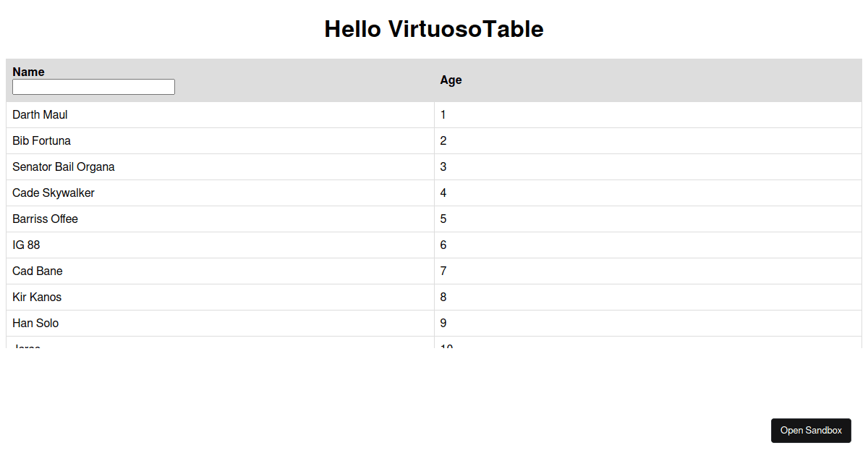Select the Kir Kanos row
The height and width of the screenshot is (456, 868).
(x=36, y=297)
